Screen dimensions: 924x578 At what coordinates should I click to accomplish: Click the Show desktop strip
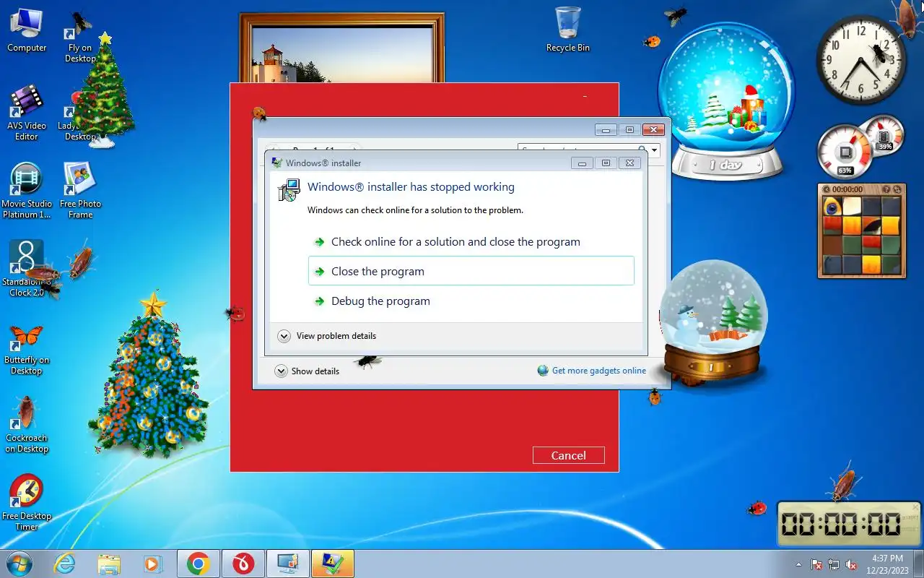[919, 564]
